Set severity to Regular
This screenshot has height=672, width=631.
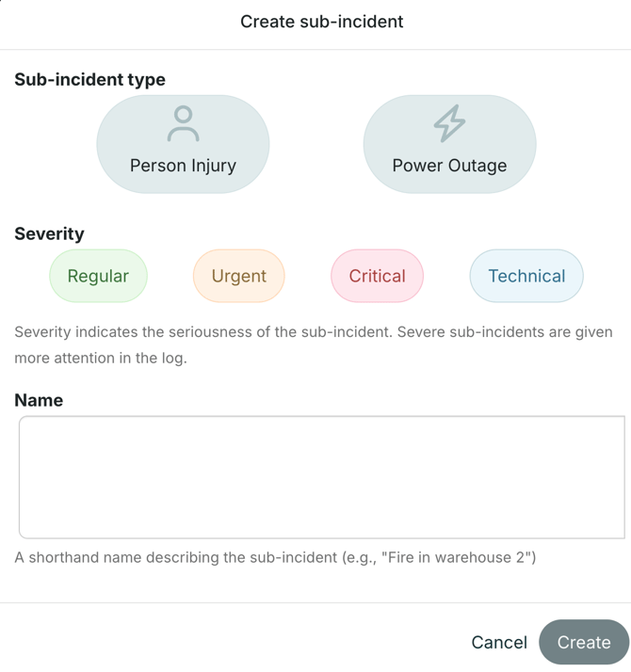pyautogui.click(x=98, y=276)
